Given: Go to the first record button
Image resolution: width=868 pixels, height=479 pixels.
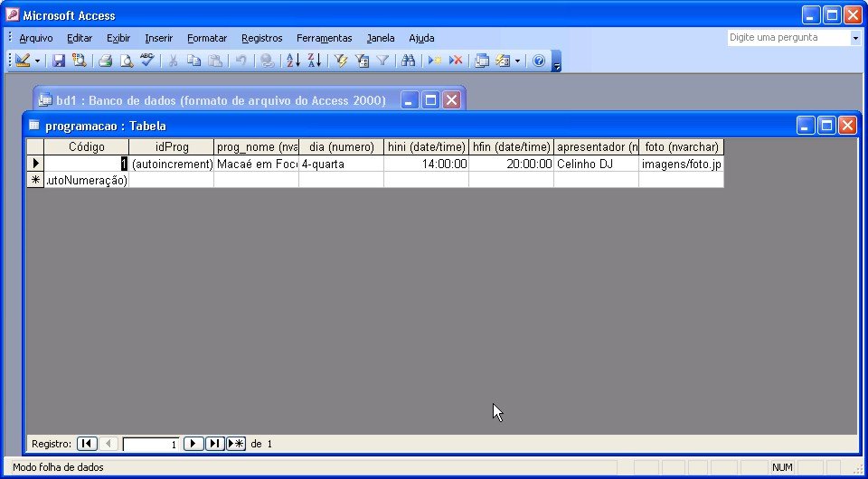Looking at the screenshot, I should pyautogui.click(x=87, y=444).
